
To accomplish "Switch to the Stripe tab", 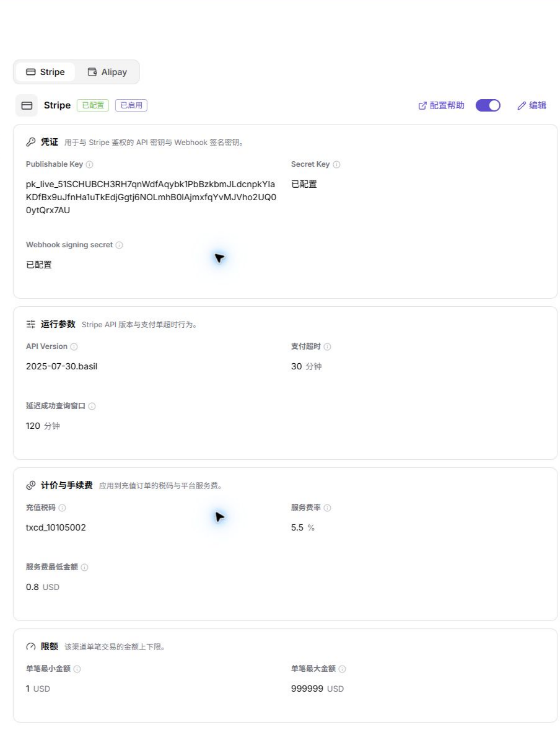I will (45, 73).
